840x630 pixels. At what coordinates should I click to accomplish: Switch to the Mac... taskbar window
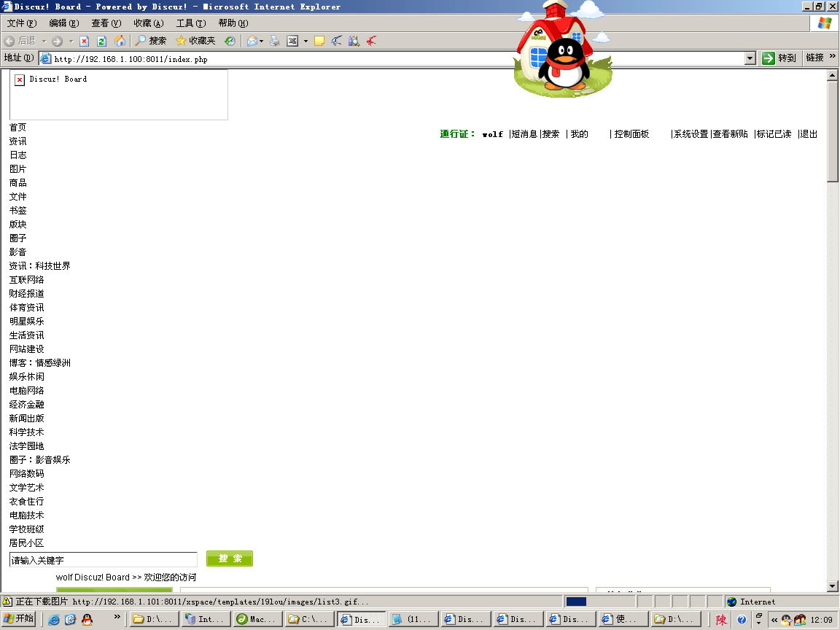click(x=259, y=619)
